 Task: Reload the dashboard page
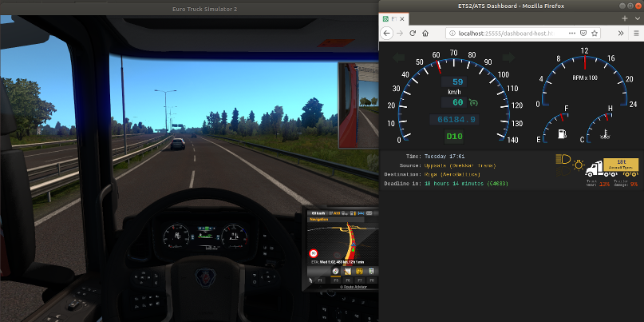click(413, 34)
